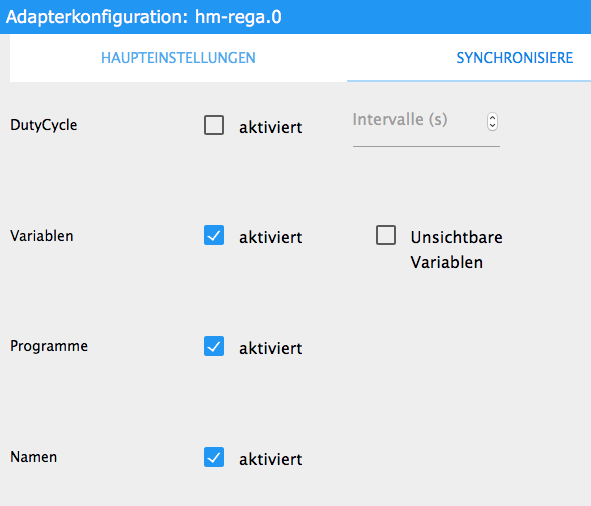Image resolution: width=591 pixels, height=506 pixels.
Task: Click the aktiviert label beside Programme
Action: [270, 348]
